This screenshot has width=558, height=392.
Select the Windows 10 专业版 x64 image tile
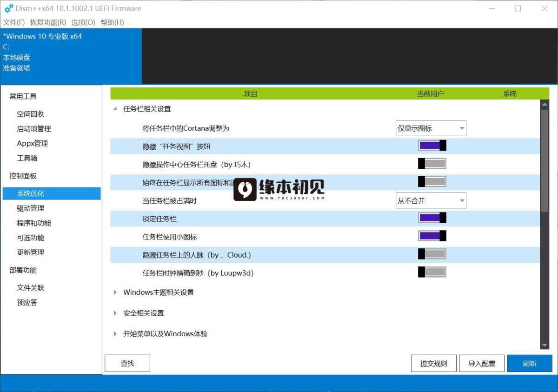tap(71, 56)
